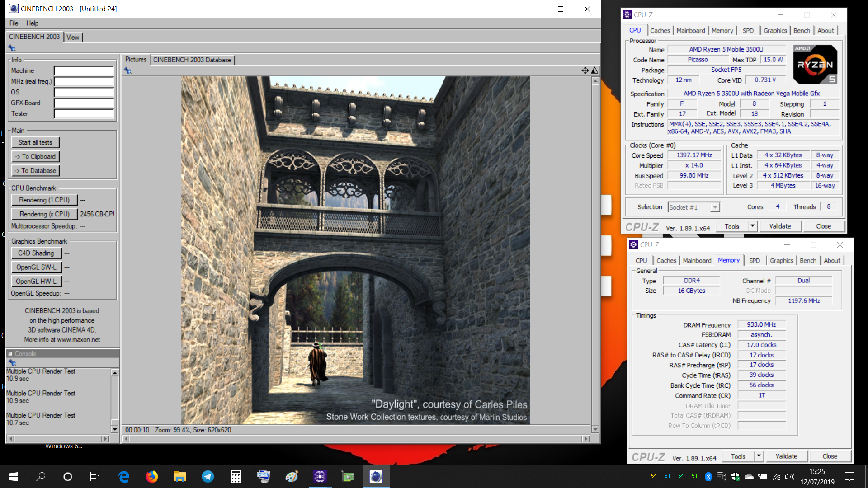Click the Windows Security shield tray icon
The width and height of the screenshot is (868, 488).
point(735,477)
